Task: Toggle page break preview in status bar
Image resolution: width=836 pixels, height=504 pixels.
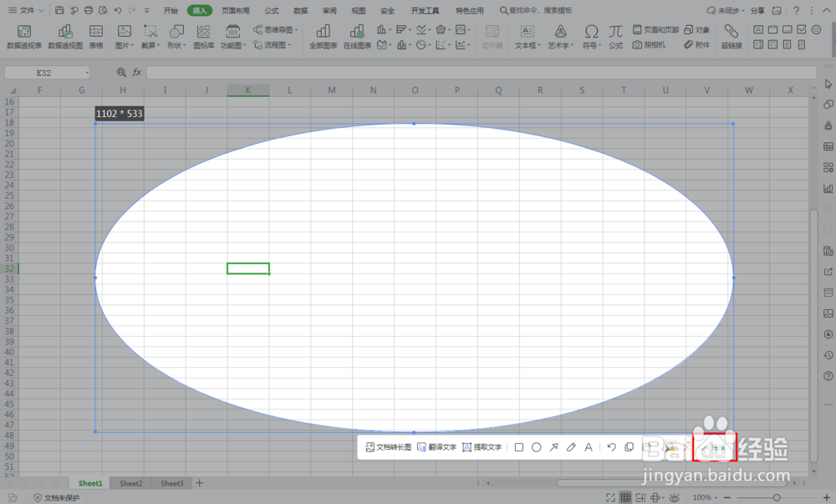Action: click(641, 497)
